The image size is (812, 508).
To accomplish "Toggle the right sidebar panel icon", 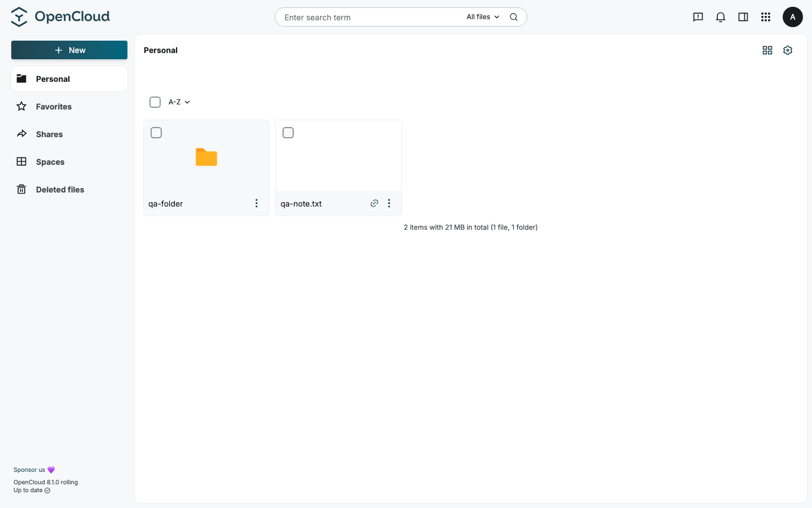I will [743, 17].
